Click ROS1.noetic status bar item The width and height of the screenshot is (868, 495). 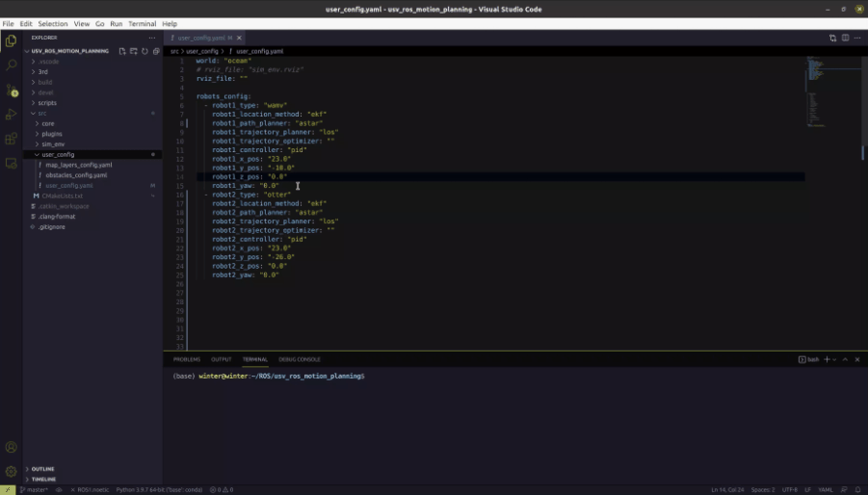click(x=90, y=489)
